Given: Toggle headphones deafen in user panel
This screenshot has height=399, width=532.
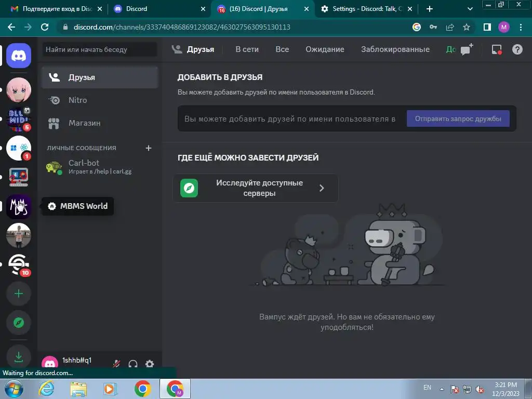Looking at the screenshot, I should tap(133, 364).
